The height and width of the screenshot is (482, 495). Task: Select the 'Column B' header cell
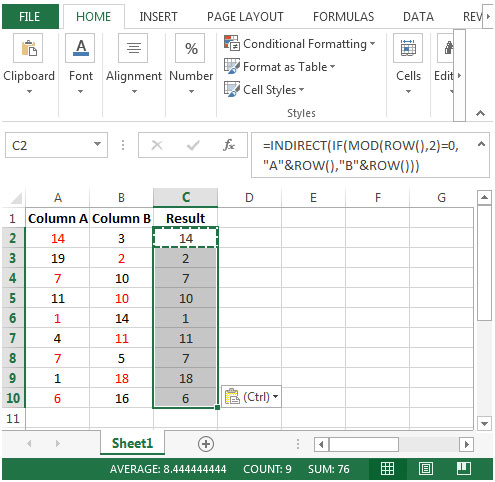[121, 218]
